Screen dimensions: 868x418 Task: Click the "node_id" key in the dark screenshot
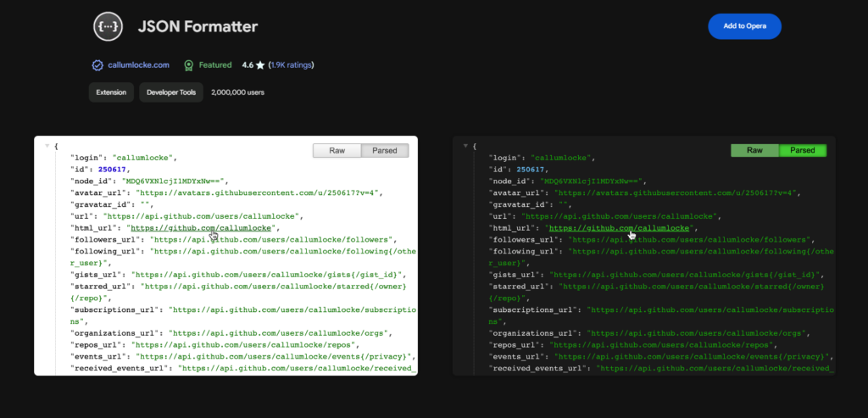click(509, 181)
